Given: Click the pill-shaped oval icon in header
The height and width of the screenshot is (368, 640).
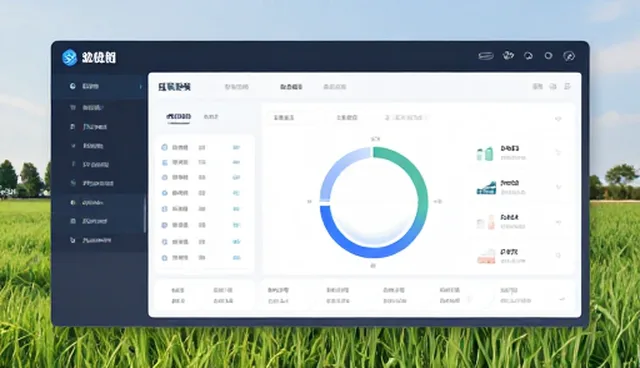Looking at the screenshot, I should 486,56.
